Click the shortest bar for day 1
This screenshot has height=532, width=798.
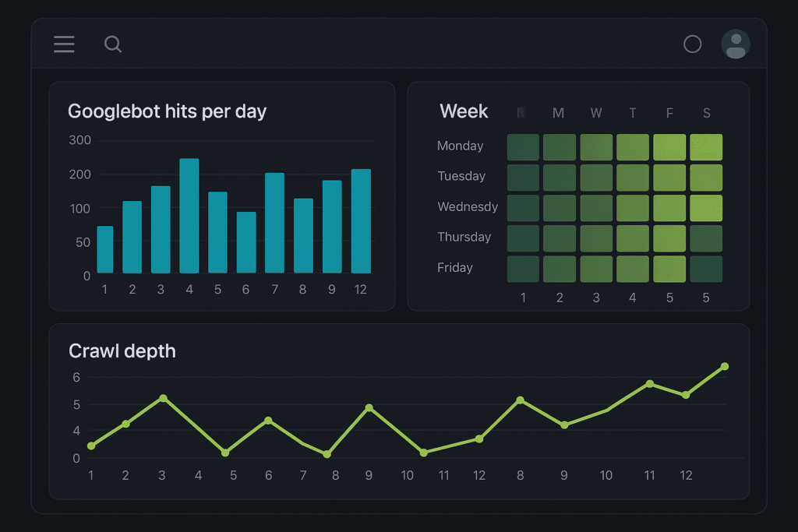pos(105,249)
